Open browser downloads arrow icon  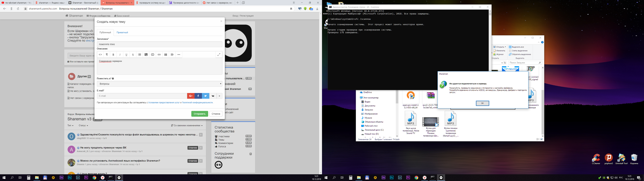(x=317, y=9)
